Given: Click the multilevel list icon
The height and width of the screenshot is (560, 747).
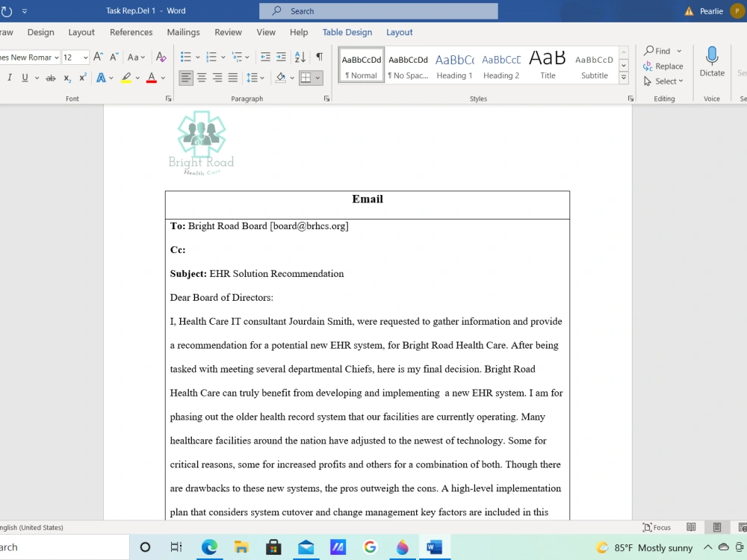Looking at the screenshot, I should (x=237, y=57).
